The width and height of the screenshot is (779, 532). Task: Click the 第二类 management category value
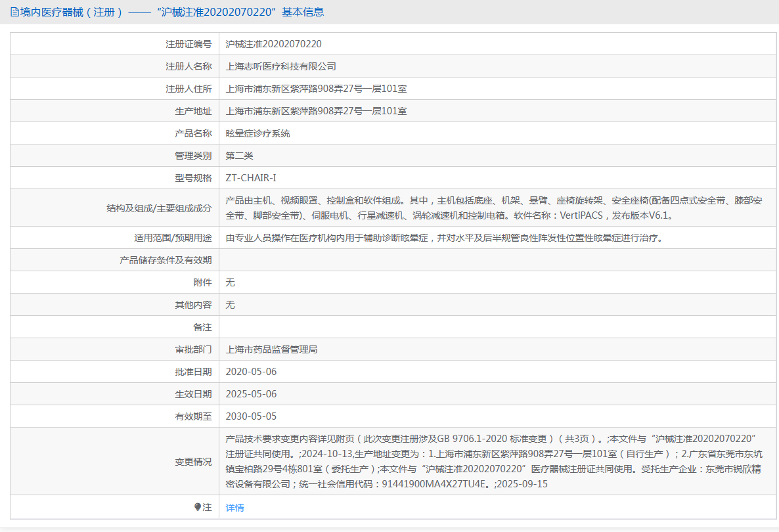[x=239, y=156]
